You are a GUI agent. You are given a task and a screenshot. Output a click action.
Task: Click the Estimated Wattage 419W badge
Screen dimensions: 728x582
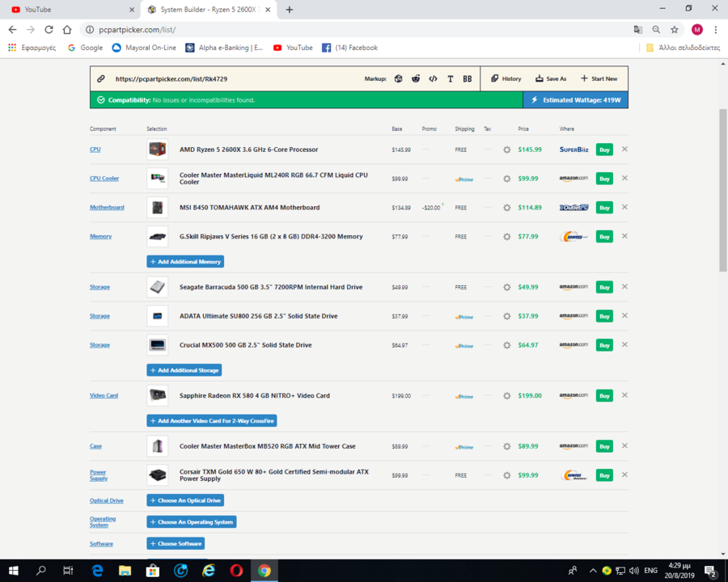click(576, 99)
